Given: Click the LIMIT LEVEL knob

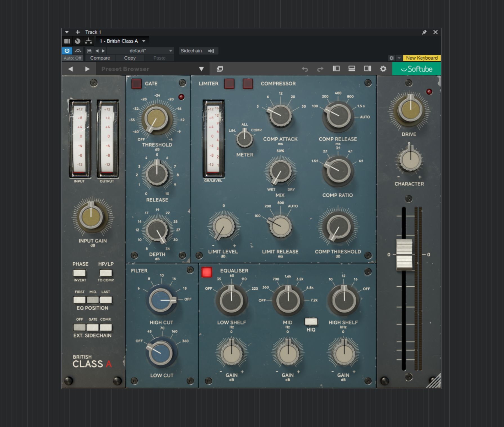Looking at the screenshot, I should coord(224,227).
